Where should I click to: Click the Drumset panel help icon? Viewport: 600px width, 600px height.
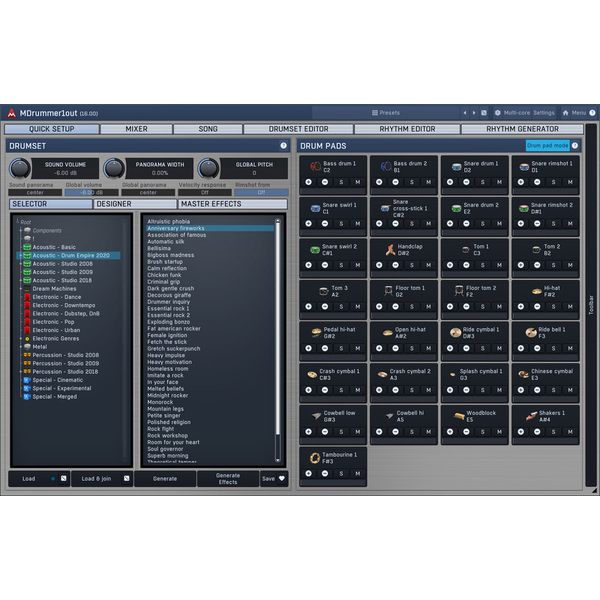[x=284, y=146]
